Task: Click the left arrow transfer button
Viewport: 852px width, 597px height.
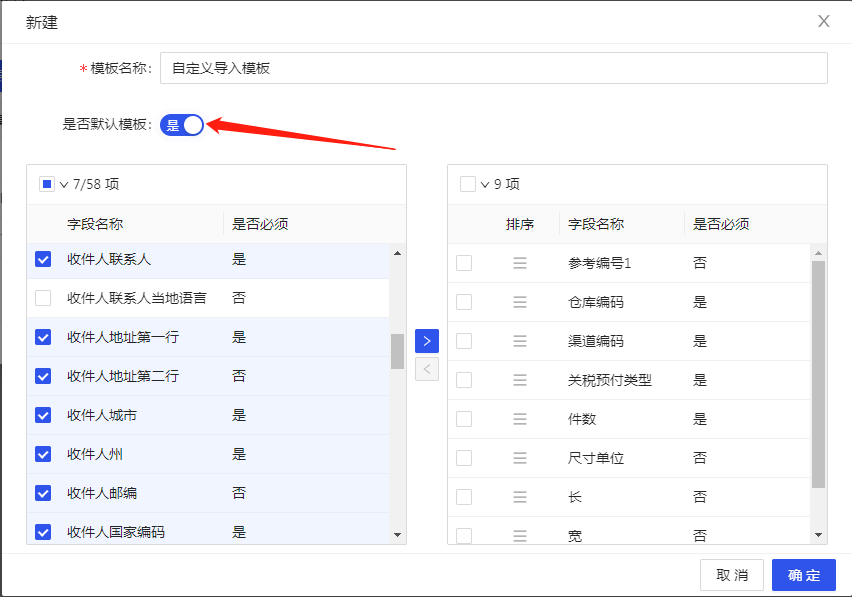Action: click(427, 369)
